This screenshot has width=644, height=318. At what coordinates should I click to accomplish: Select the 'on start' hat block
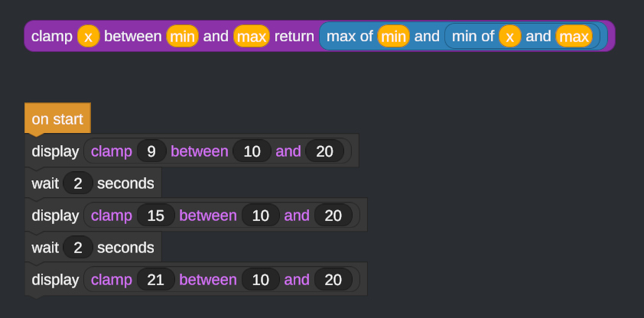click(57, 118)
